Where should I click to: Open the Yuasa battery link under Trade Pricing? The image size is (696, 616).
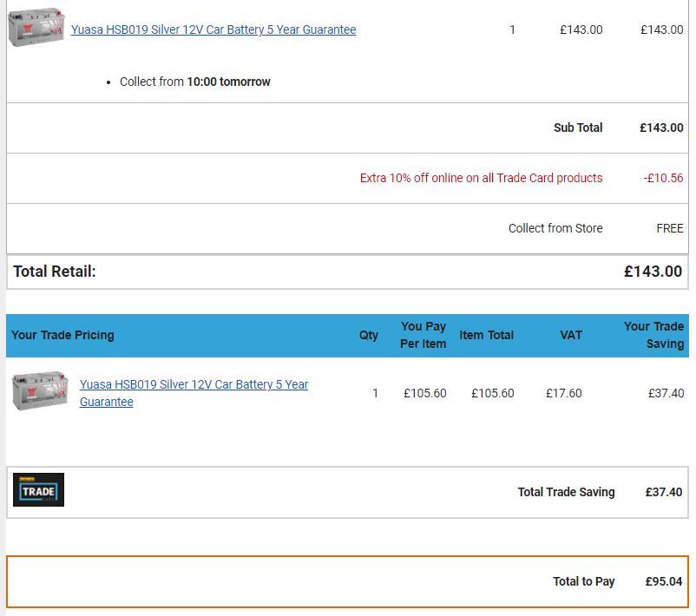[194, 393]
